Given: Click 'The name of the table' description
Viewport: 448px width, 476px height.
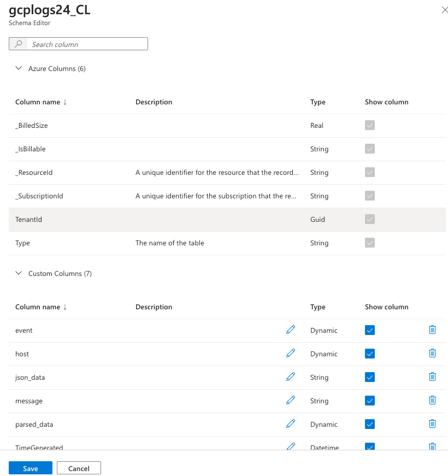Looking at the screenshot, I should click(x=170, y=243).
